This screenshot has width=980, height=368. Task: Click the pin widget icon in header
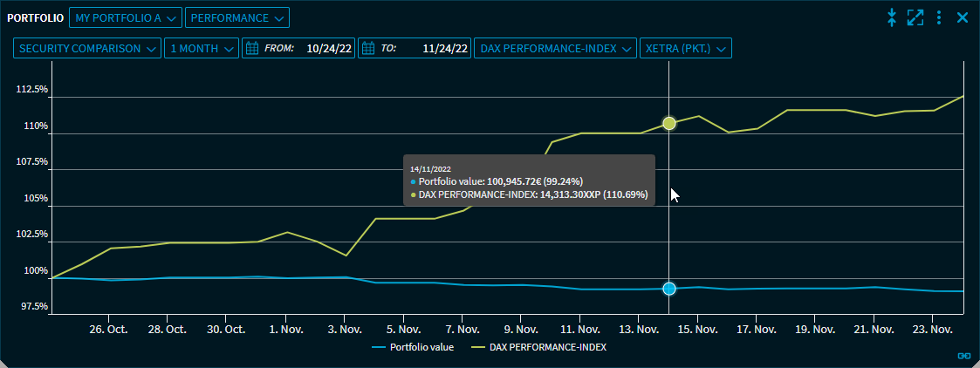[891, 17]
